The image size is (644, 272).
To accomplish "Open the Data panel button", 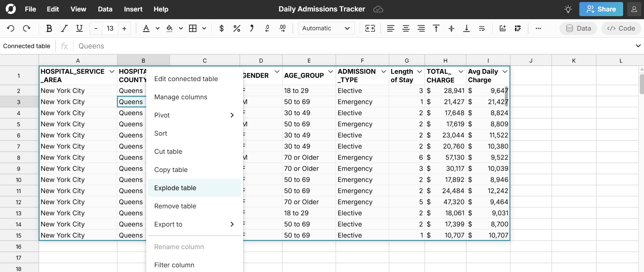I will [x=578, y=28].
